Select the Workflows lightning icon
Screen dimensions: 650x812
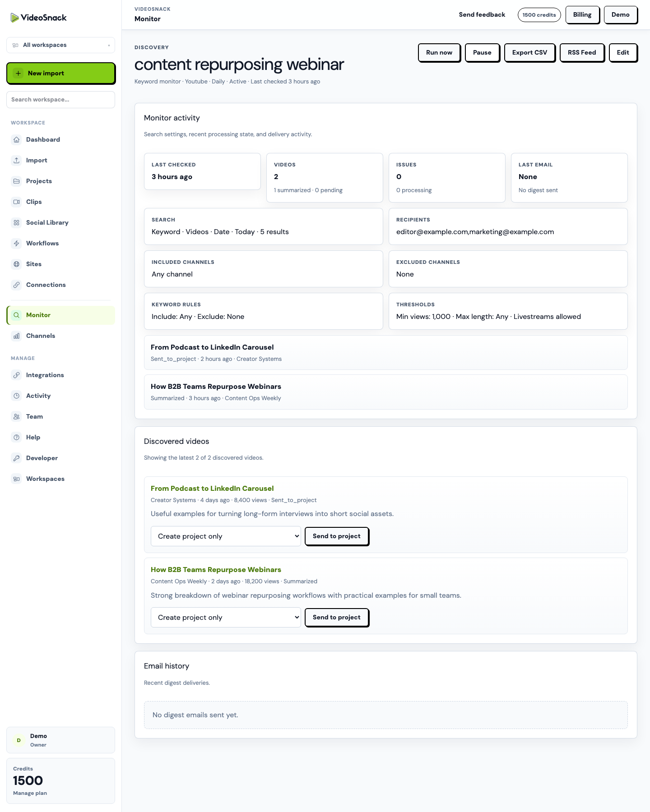[x=16, y=243]
